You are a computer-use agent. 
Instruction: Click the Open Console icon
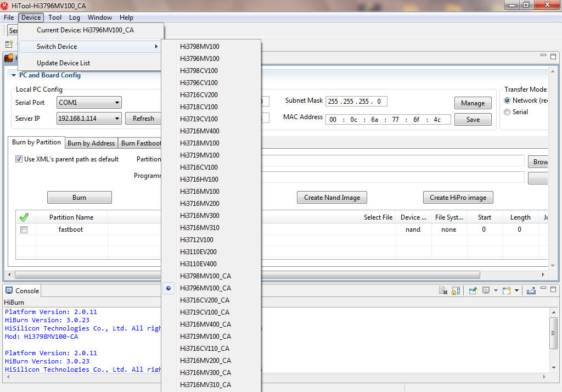pos(507,290)
